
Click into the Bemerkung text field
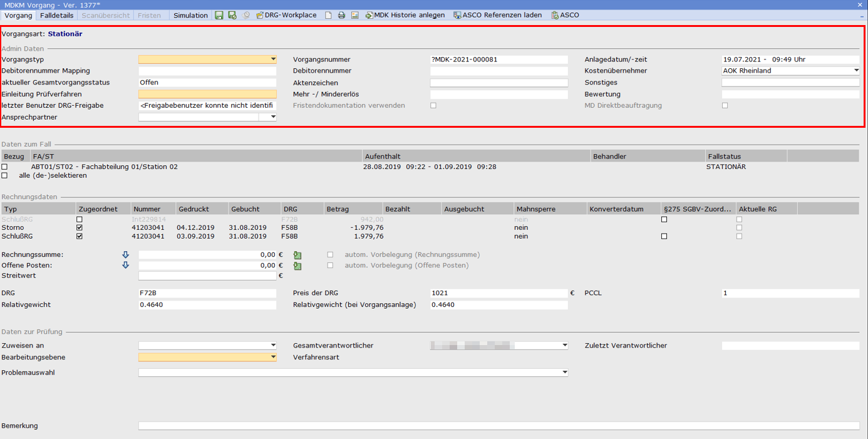click(x=499, y=426)
